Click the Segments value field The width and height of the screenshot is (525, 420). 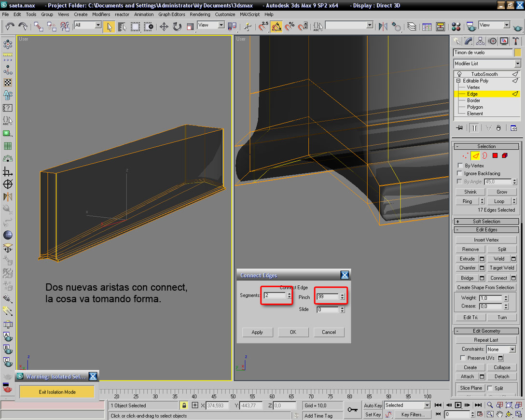point(275,295)
